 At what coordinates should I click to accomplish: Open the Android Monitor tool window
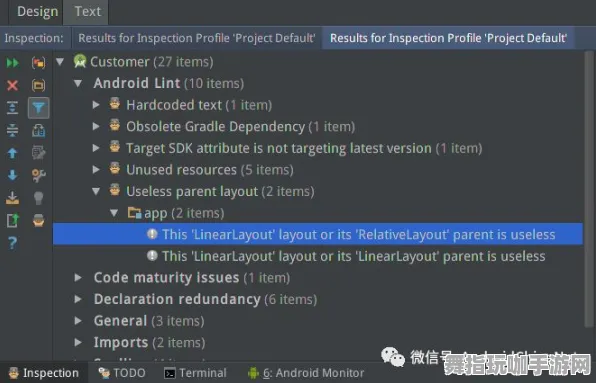306,373
